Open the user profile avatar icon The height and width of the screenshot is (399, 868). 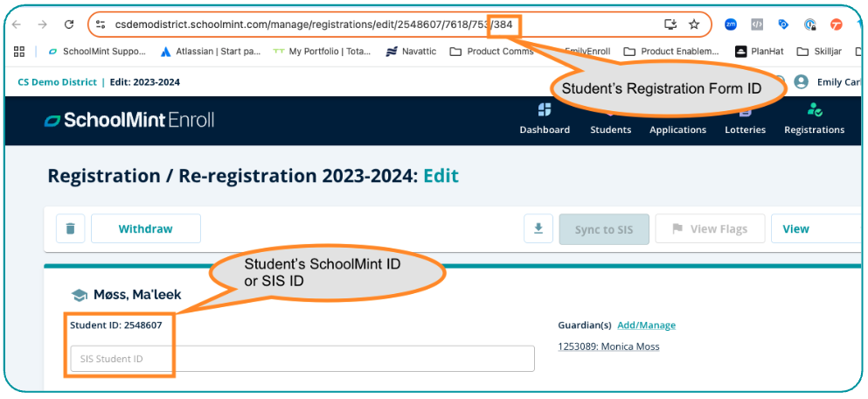click(801, 82)
